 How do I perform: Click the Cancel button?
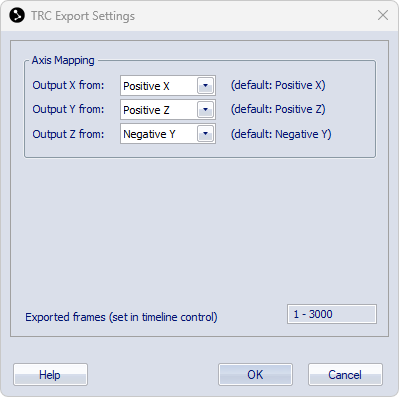tap(345, 375)
